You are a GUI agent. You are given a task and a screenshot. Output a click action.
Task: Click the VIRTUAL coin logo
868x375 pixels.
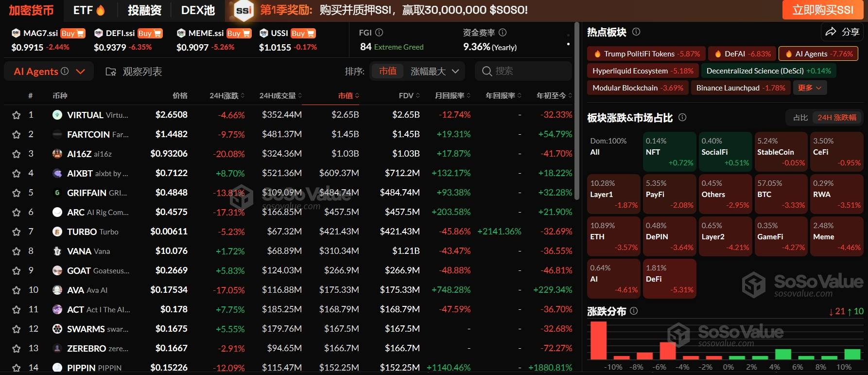(x=57, y=115)
